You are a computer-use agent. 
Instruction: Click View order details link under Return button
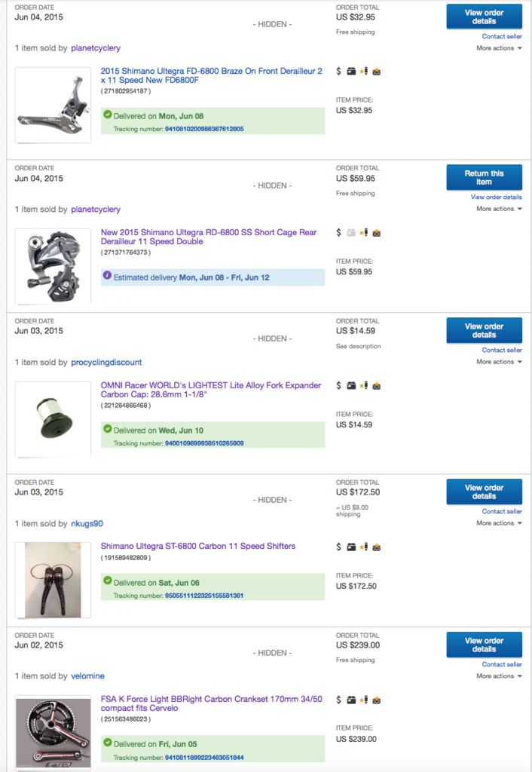click(x=496, y=198)
